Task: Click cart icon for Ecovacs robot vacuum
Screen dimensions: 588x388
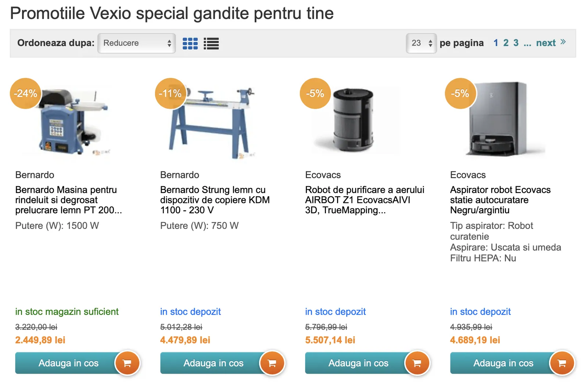Action: (x=562, y=363)
